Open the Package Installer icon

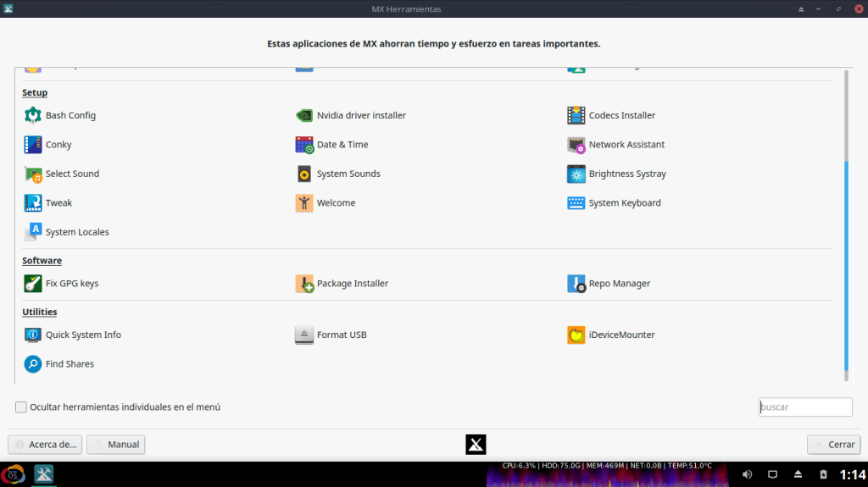(x=304, y=284)
